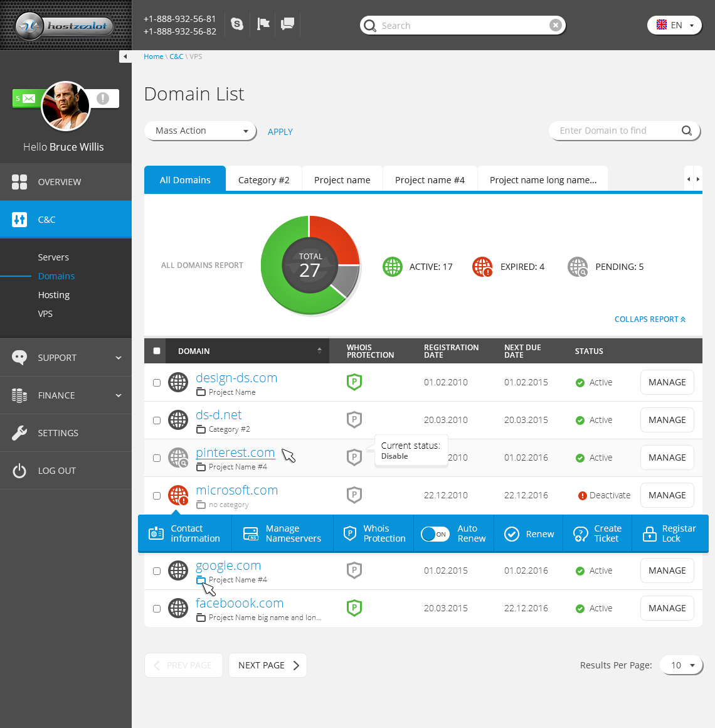Collapse the domains report

pos(650,319)
